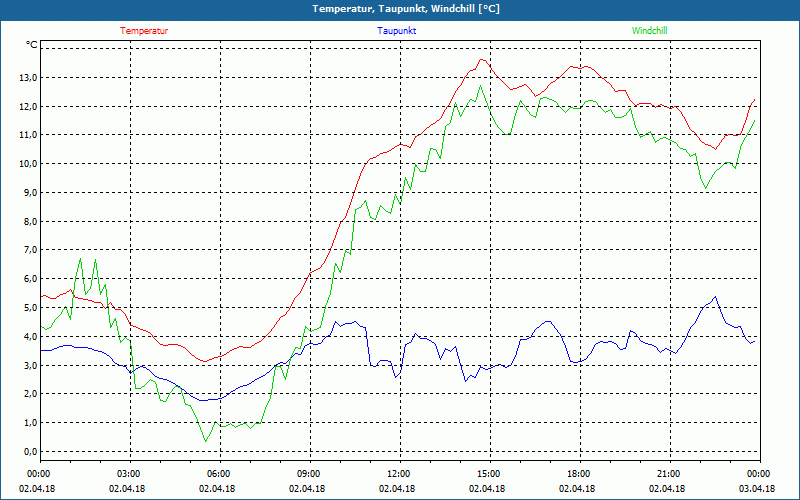Click the 8,0 y-axis value
This screenshot has width=800, height=500.
point(30,221)
